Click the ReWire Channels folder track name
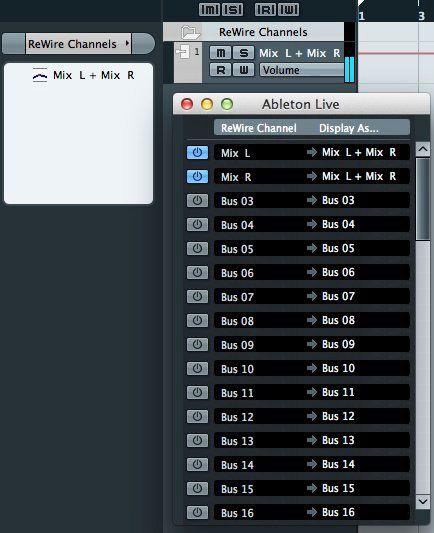434x533 pixels. click(263, 32)
